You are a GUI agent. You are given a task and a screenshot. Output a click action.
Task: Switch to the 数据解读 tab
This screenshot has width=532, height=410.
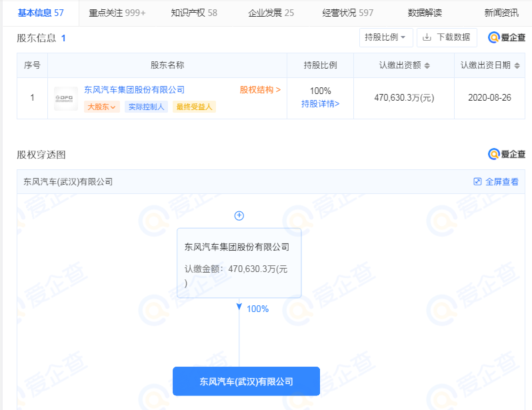click(x=425, y=13)
